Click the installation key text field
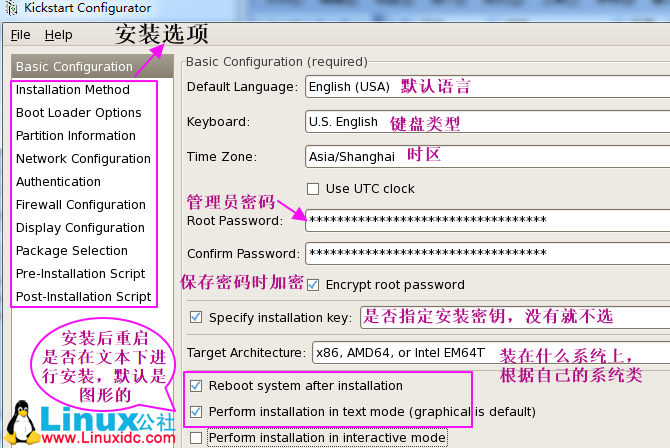Viewport: 670px width, 448px height. click(515, 317)
